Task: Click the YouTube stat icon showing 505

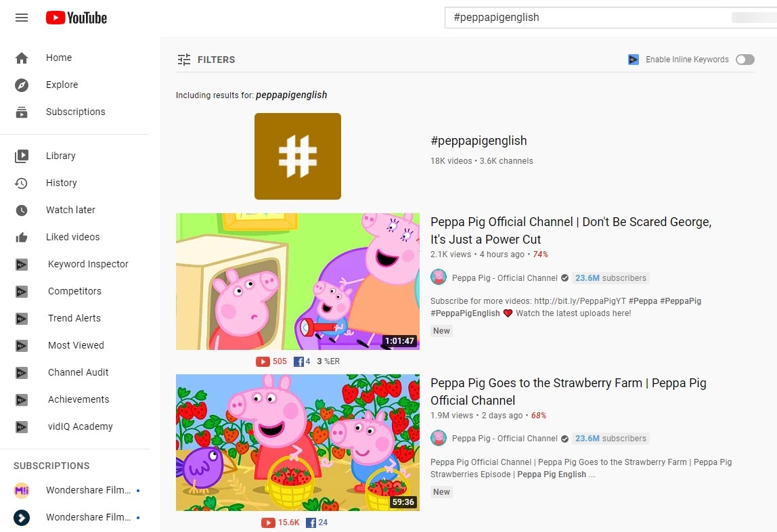Action: click(263, 361)
